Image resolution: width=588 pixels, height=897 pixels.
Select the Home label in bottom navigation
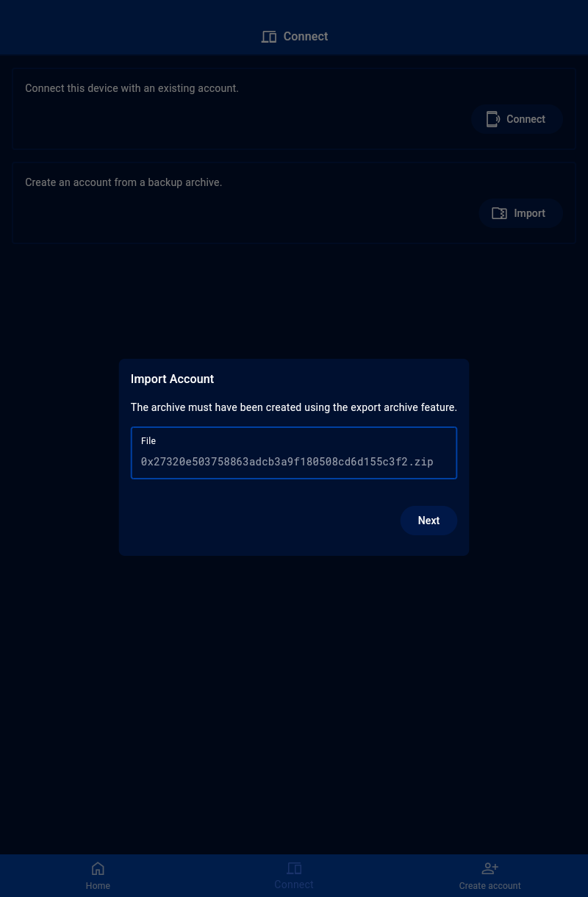click(x=98, y=886)
